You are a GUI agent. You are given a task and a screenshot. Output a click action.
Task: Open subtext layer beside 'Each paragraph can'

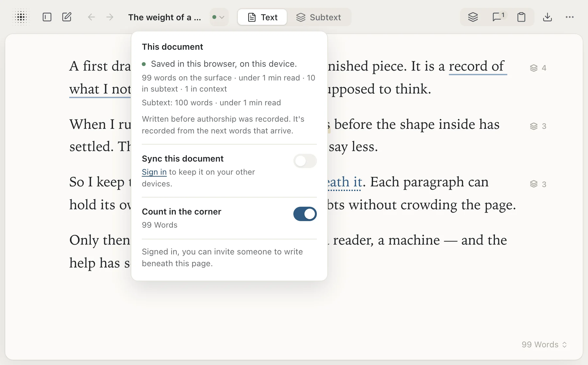[x=538, y=184]
